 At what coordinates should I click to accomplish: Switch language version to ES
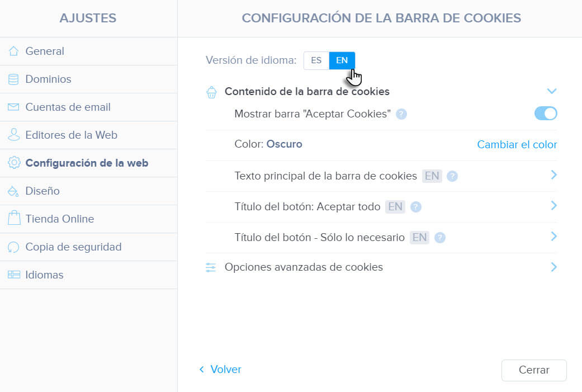(x=316, y=60)
